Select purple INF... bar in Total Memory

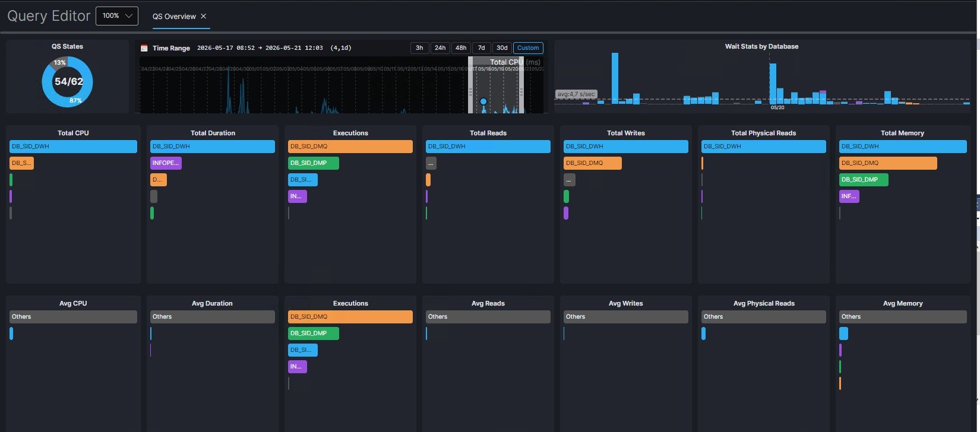click(849, 196)
